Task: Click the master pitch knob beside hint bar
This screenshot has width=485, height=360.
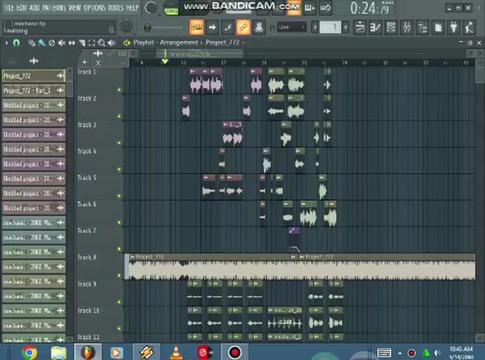Action: [126, 27]
